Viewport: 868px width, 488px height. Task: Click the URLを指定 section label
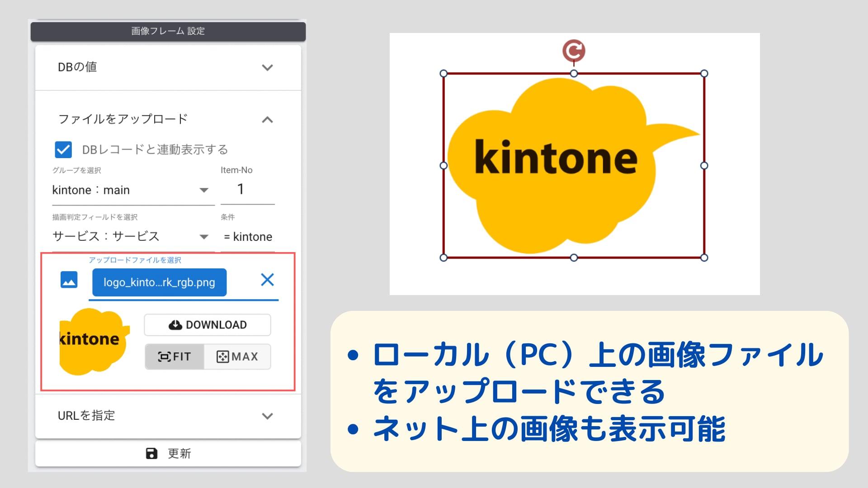coord(86,416)
